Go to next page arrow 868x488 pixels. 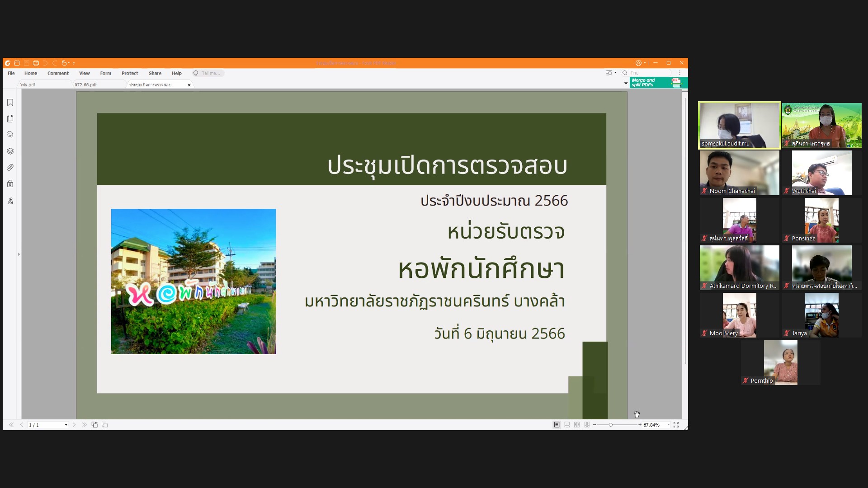pos(74,425)
